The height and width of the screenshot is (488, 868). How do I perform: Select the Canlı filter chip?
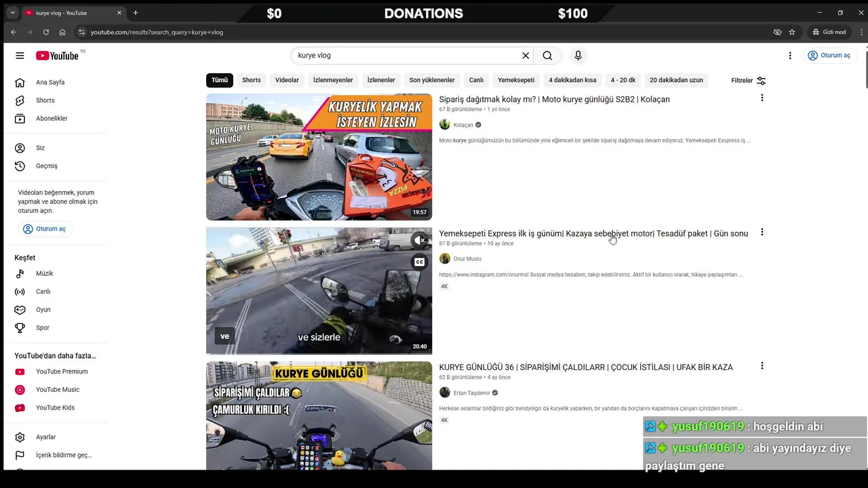(477, 80)
